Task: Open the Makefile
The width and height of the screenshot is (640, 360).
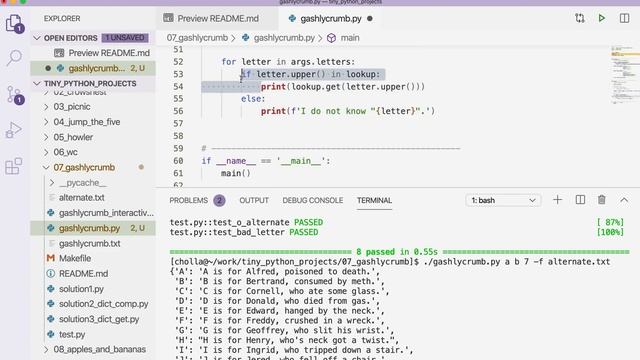Action: 93,258
